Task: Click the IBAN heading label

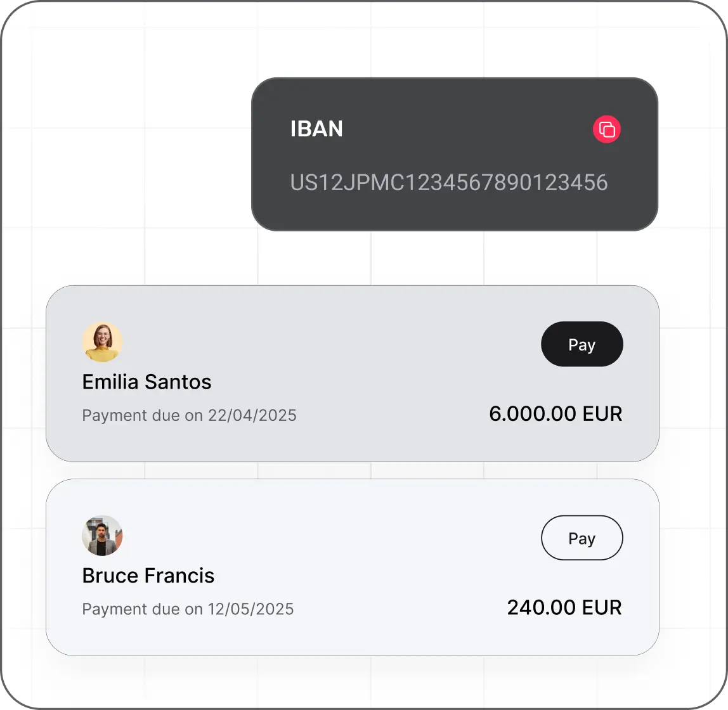Action: 316,129
